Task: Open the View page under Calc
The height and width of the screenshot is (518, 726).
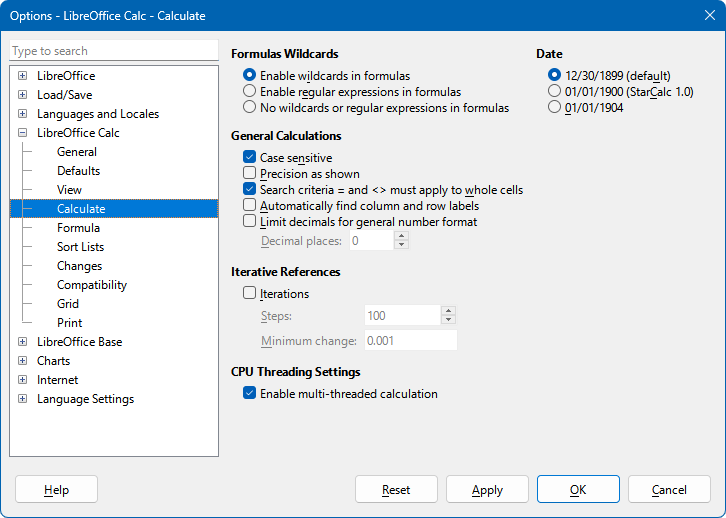Action: click(x=69, y=190)
